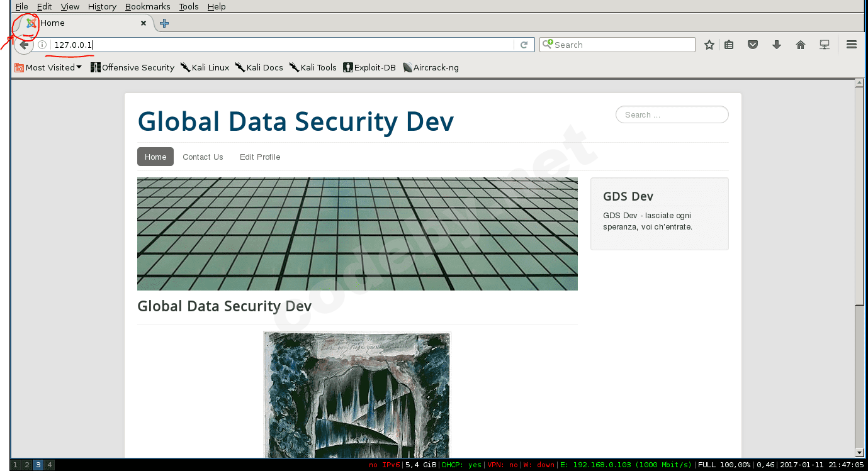868x471 pixels.
Task: Open the Bookmarks menu
Action: (147, 6)
